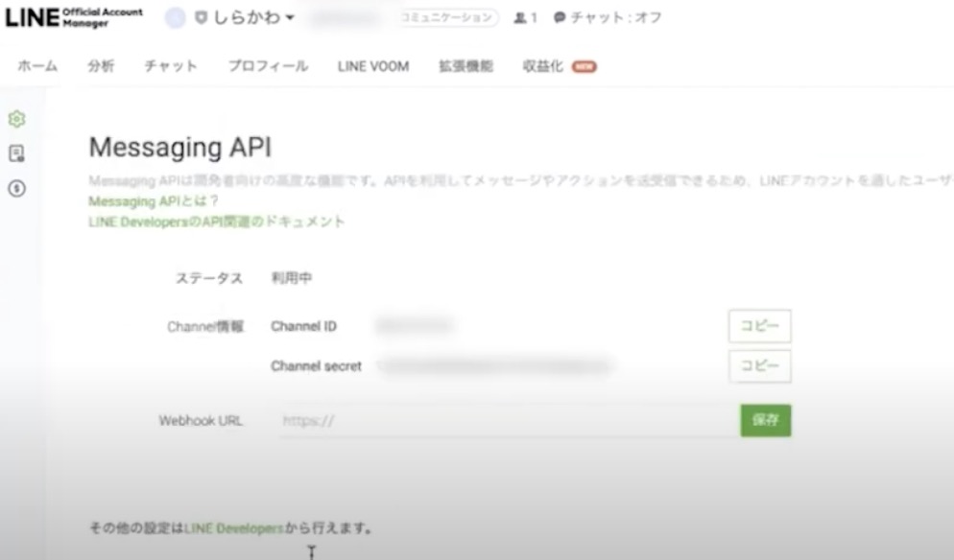Follow the LINE Developers link at bottom

234,528
